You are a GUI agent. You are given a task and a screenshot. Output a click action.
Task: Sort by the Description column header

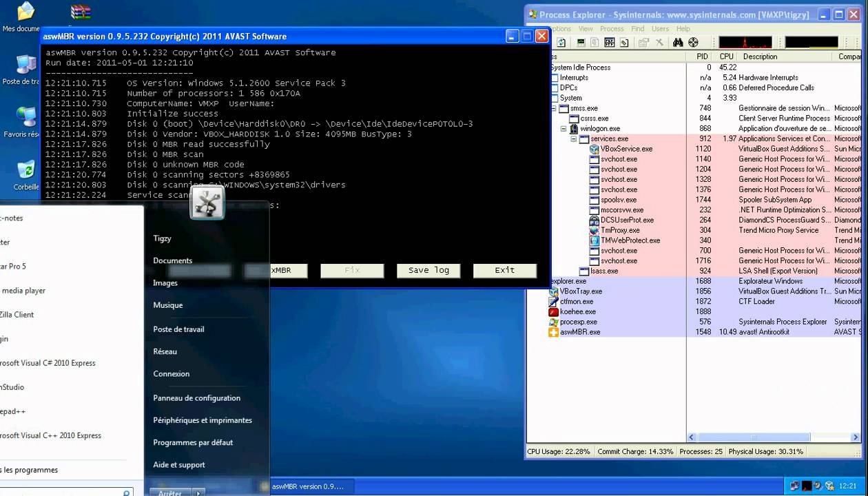760,56
